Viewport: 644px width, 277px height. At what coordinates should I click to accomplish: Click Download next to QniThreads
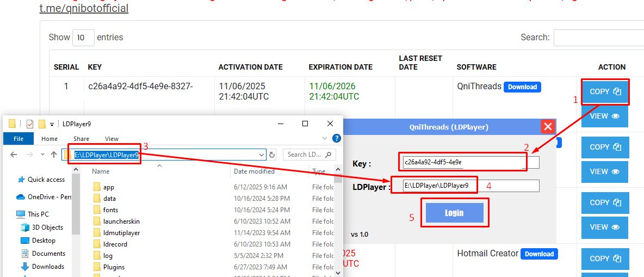tap(522, 87)
